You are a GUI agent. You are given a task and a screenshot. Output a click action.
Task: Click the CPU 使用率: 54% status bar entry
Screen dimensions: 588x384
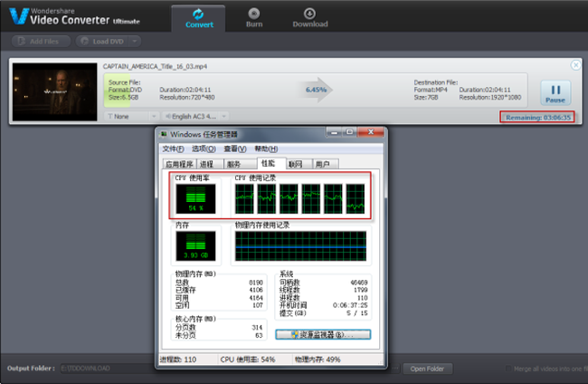pos(248,360)
